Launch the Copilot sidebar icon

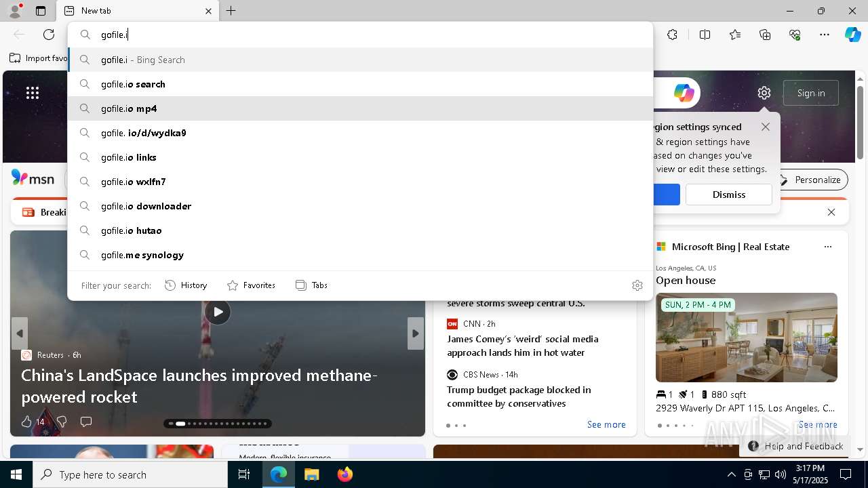coord(852,35)
